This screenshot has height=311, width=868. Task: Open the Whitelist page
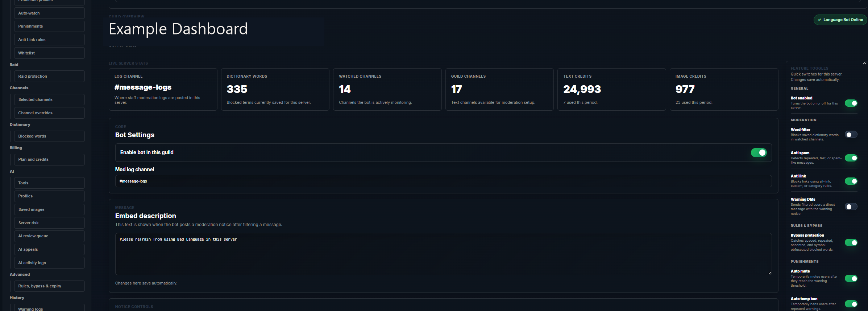49,53
